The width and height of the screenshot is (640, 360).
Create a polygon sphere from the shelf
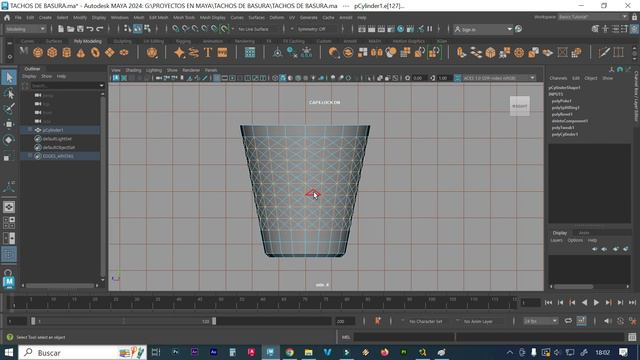point(38,53)
